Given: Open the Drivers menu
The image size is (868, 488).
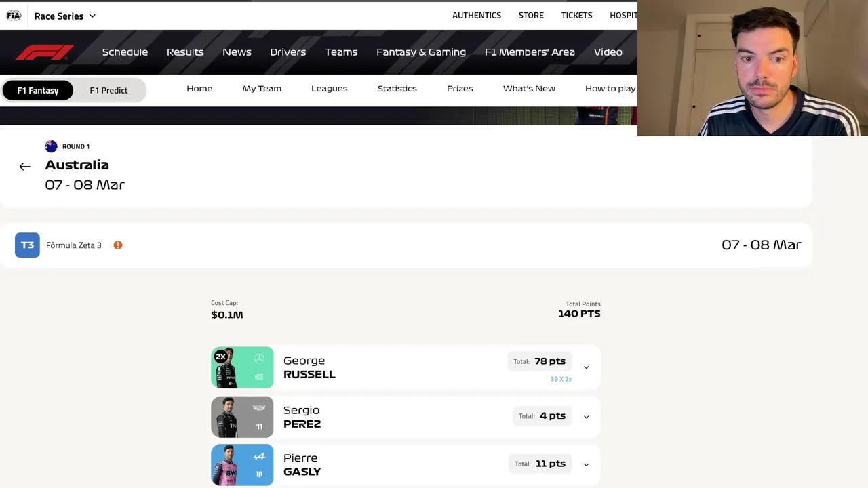Looking at the screenshot, I should [x=288, y=52].
